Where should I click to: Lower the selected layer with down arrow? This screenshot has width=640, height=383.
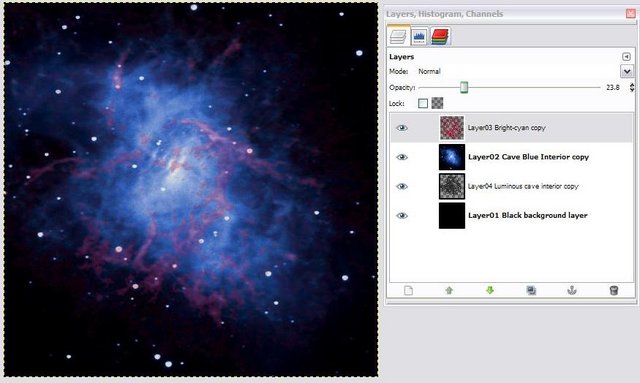click(x=490, y=290)
